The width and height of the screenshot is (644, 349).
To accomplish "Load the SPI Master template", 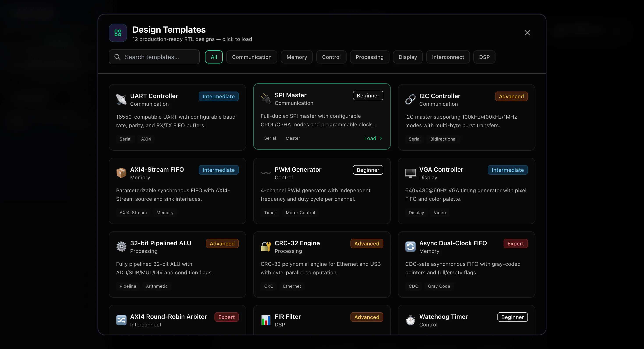I will [x=373, y=138].
